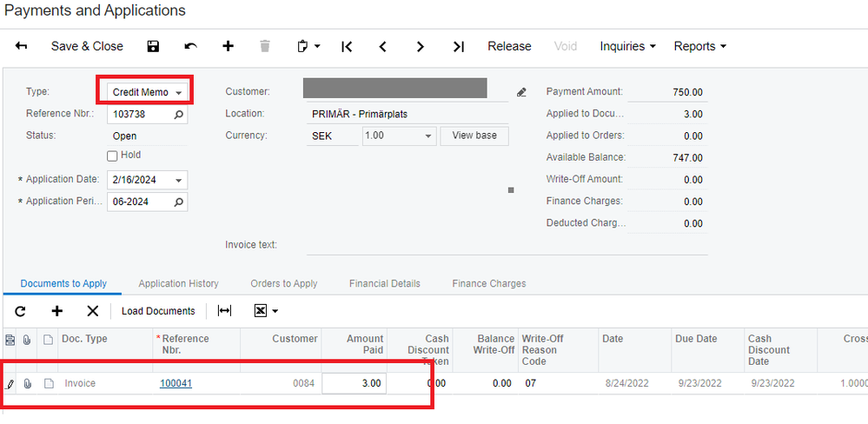This screenshot has height=424, width=868.
Task: Go to previous record arrow
Action: pos(382,47)
